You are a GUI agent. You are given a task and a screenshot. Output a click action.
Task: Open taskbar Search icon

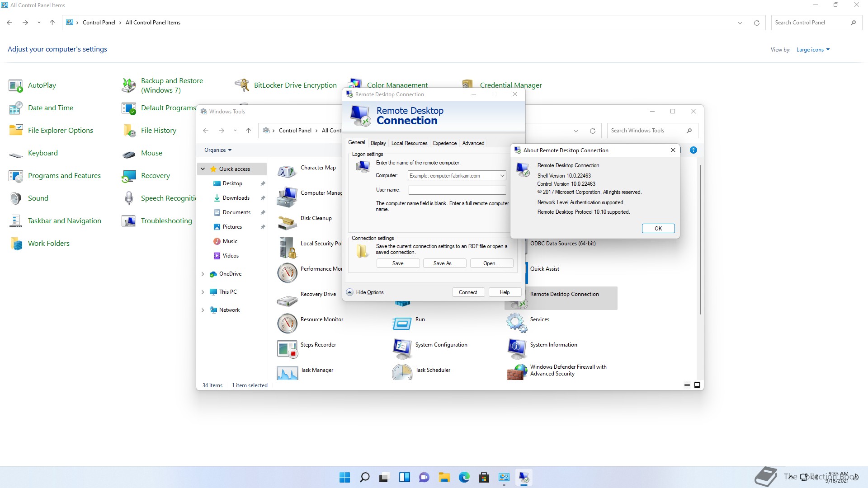(364, 477)
